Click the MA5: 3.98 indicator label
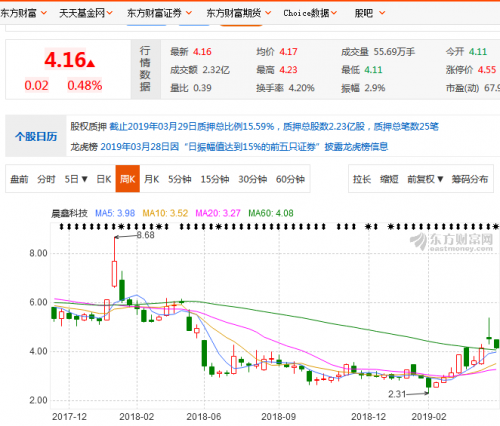 tap(115, 213)
